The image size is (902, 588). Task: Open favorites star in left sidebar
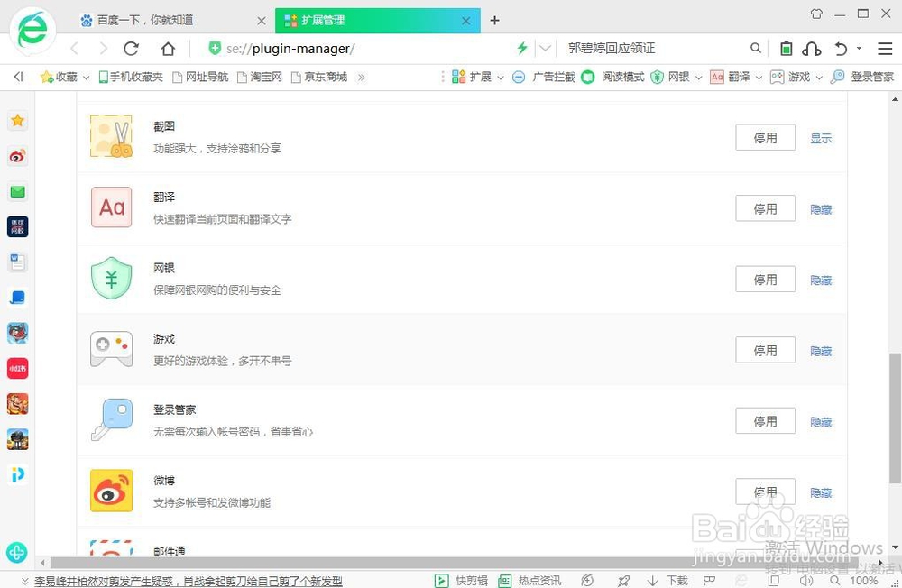click(18, 120)
